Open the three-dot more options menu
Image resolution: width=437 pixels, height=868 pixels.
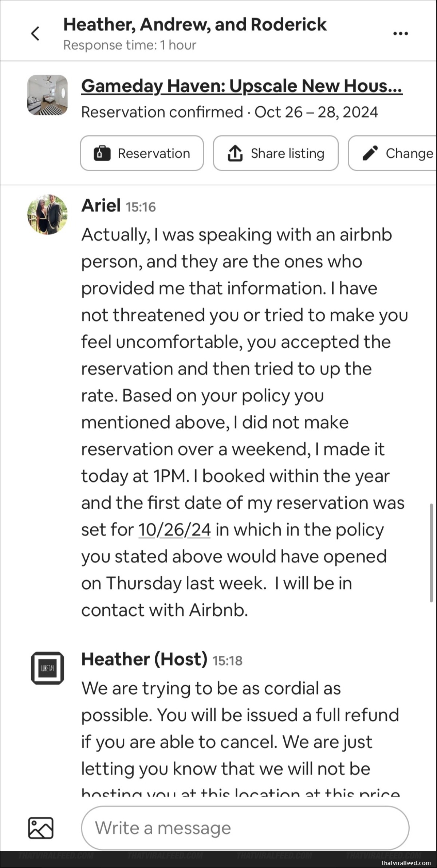401,33
